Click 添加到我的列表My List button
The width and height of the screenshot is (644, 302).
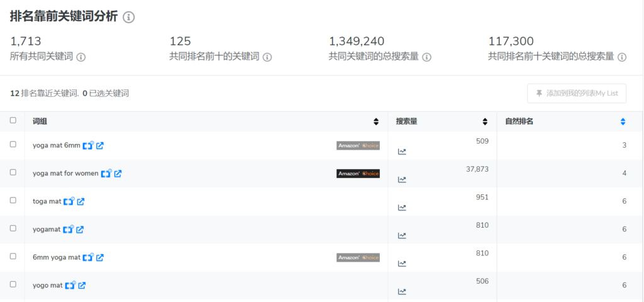577,93
